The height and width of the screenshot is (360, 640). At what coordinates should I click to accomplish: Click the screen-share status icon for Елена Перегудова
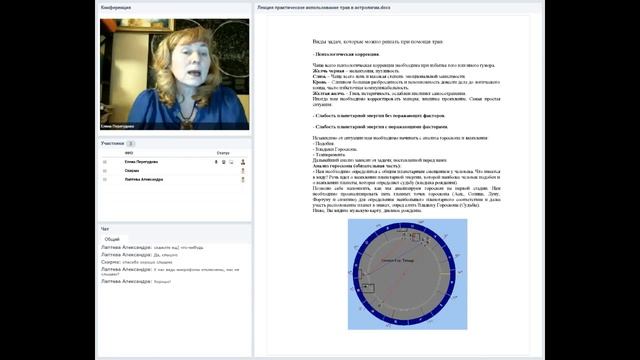[x=231, y=162]
